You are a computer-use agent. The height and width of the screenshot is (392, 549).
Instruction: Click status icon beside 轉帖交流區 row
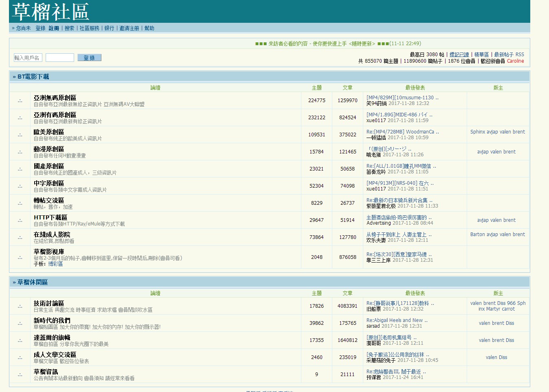pyautogui.click(x=20, y=203)
